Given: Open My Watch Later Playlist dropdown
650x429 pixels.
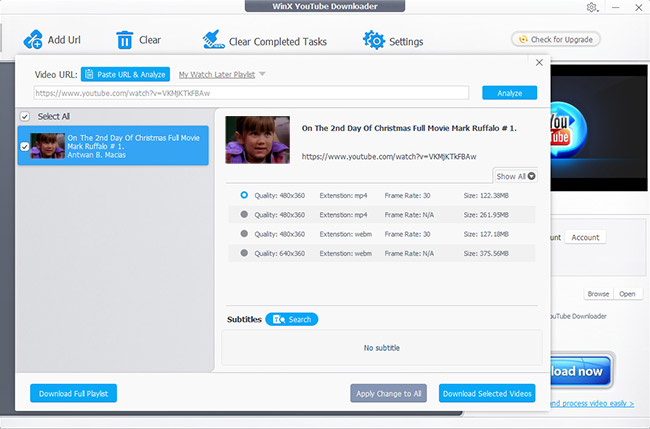Looking at the screenshot, I should point(222,75).
